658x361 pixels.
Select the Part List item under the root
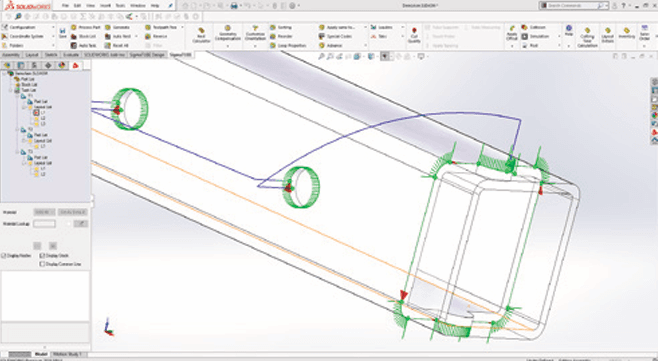pos(25,79)
